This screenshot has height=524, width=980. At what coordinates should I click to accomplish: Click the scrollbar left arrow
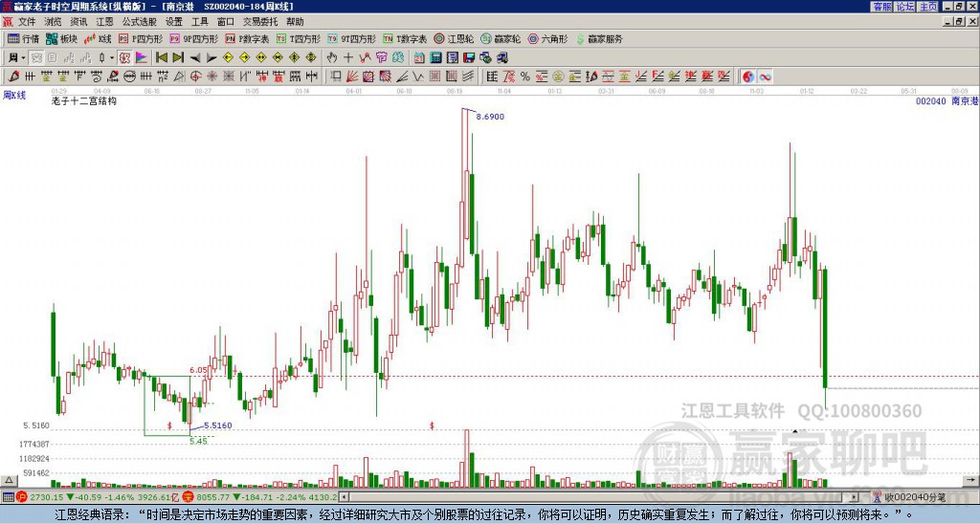[x=344, y=497]
